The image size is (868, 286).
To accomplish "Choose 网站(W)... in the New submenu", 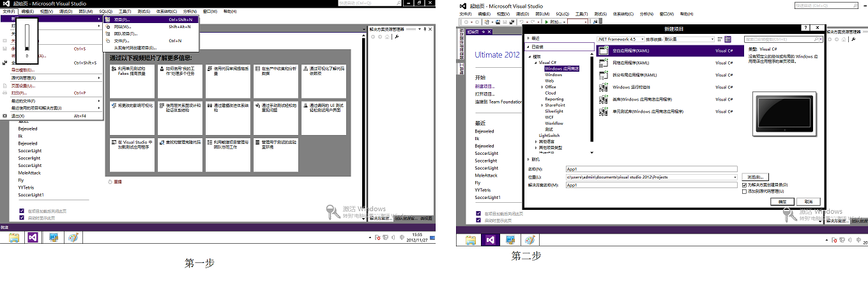I will (x=151, y=26).
